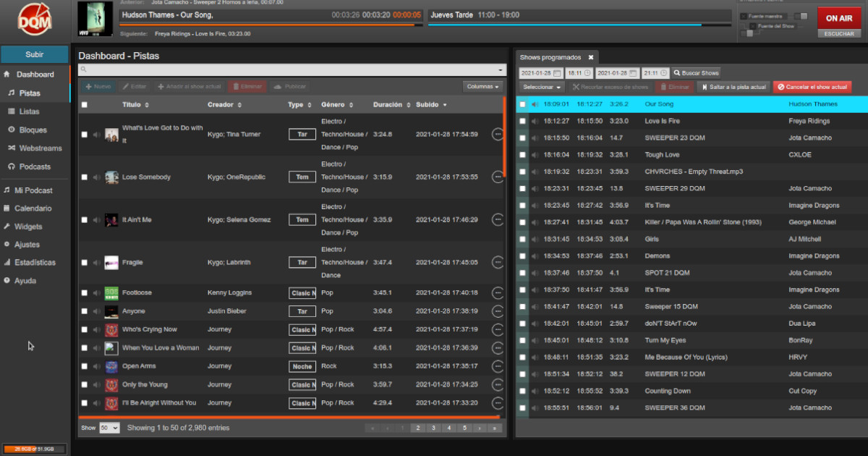The width and height of the screenshot is (868, 456).
Task: Click the Jueves Tarde show progress bar
Action: tap(580, 25)
